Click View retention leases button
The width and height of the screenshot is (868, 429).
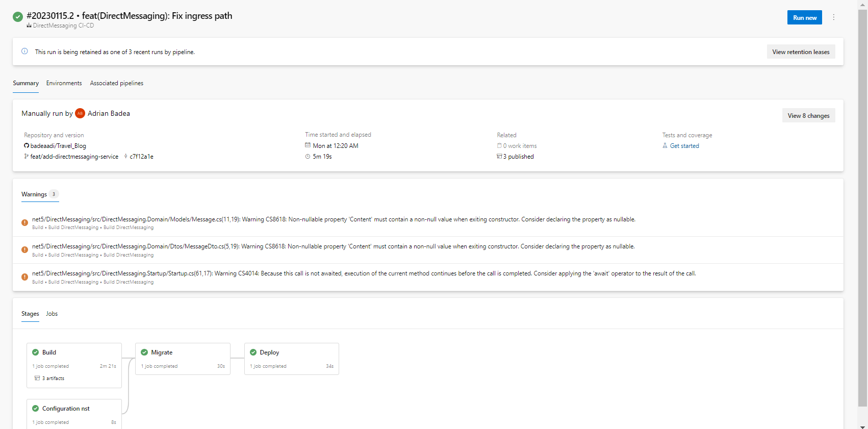click(x=801, y=52)
